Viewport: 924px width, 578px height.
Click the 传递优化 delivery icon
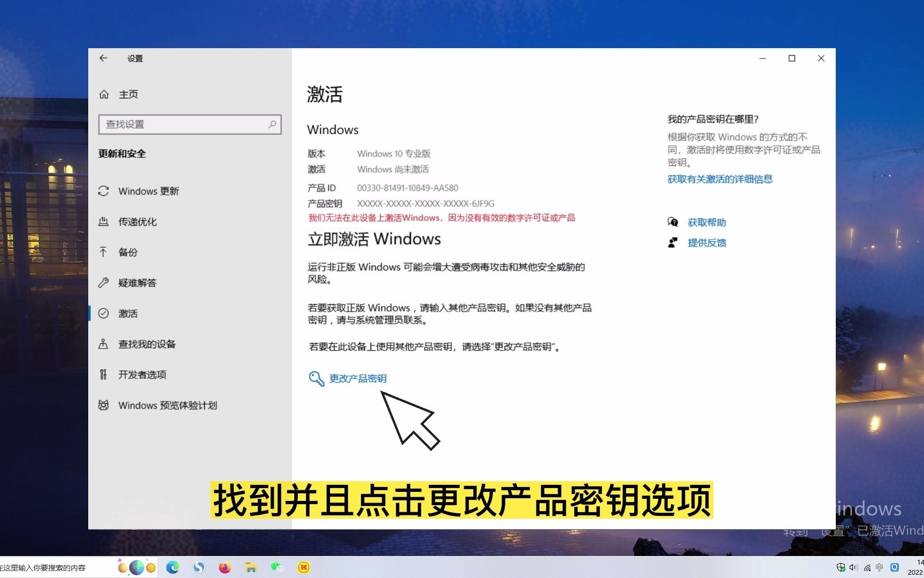pyautogui.click(x=104, y=222)
